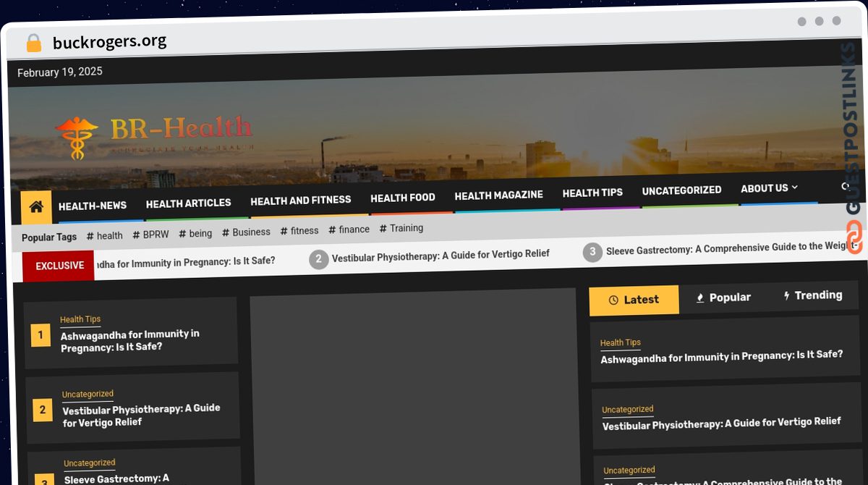Click the 'health' popular tag

(x=105, y=235)
